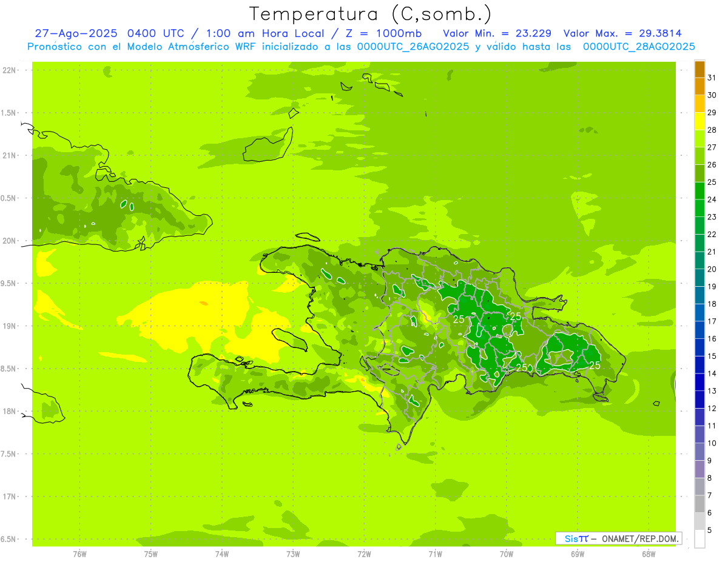Click the '0000UTC_26AGO2025' initialization time
The height and width of the screenshot is (562, 728).
(x=413, y=47)
